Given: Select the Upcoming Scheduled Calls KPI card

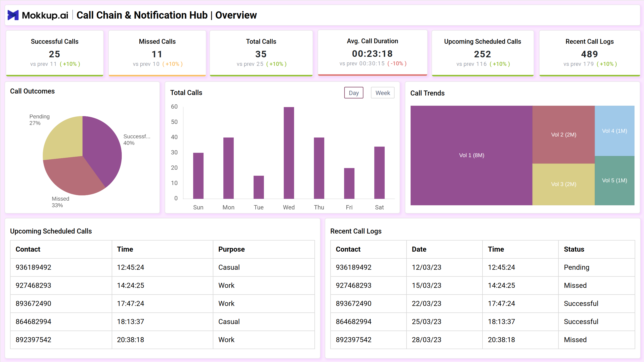Looking at the screenshot, I should tap(483, 53).
